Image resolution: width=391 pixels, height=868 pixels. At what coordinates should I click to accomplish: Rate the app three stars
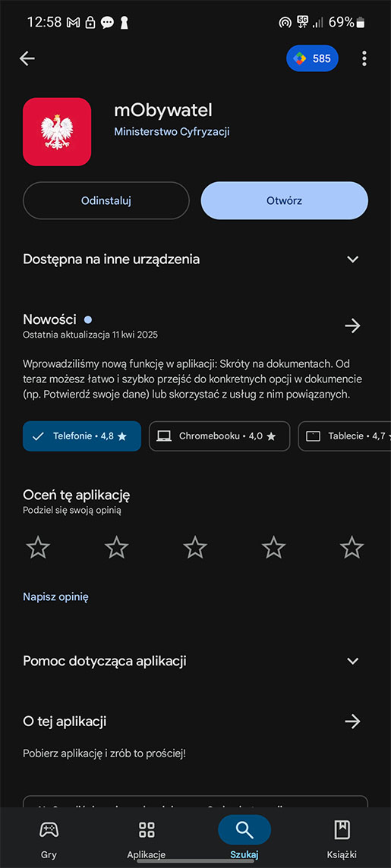[195, 547]
